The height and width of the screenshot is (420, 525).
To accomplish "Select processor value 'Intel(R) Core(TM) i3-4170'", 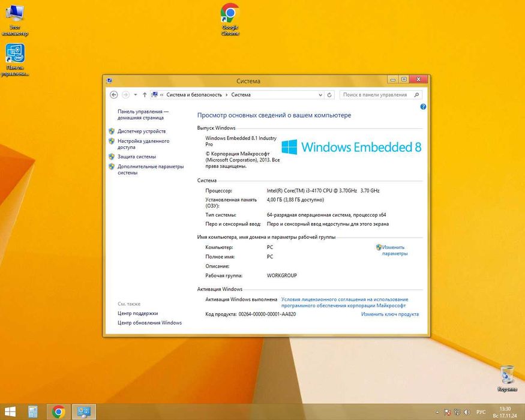I will click(x=323, y=191).
